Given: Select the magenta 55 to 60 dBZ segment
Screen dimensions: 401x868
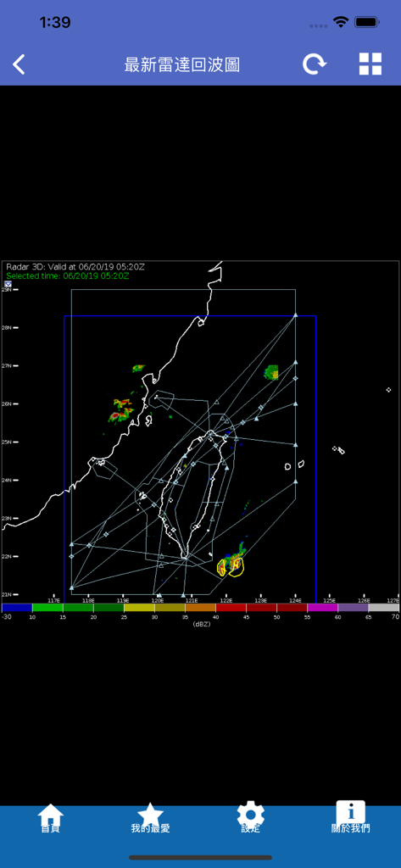Looking at the screenshot, I should tap(322, 607).
